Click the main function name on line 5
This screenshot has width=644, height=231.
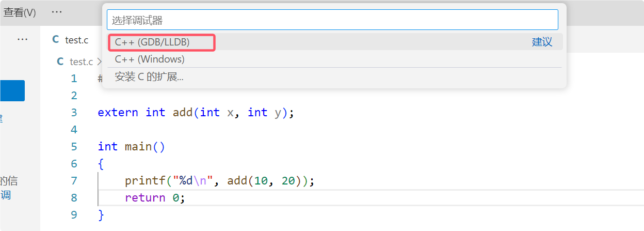pyautogui.click(x=138, y=146)
